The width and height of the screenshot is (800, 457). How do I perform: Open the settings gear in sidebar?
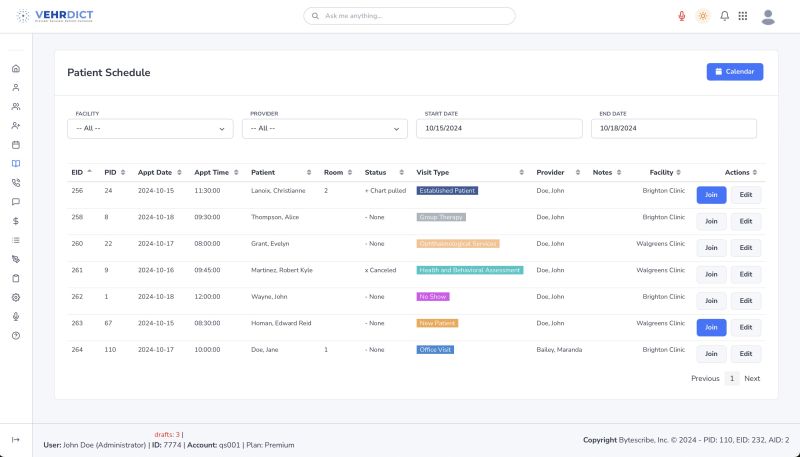(16, 297)
